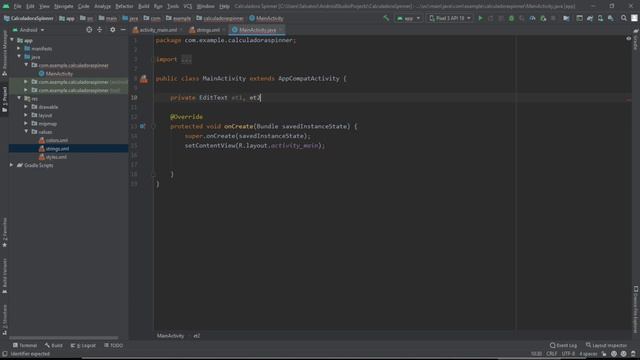640x360 pixels.
Task: Open the Layout Inspector toolbar icon next to search
Action: coord(611,18)
